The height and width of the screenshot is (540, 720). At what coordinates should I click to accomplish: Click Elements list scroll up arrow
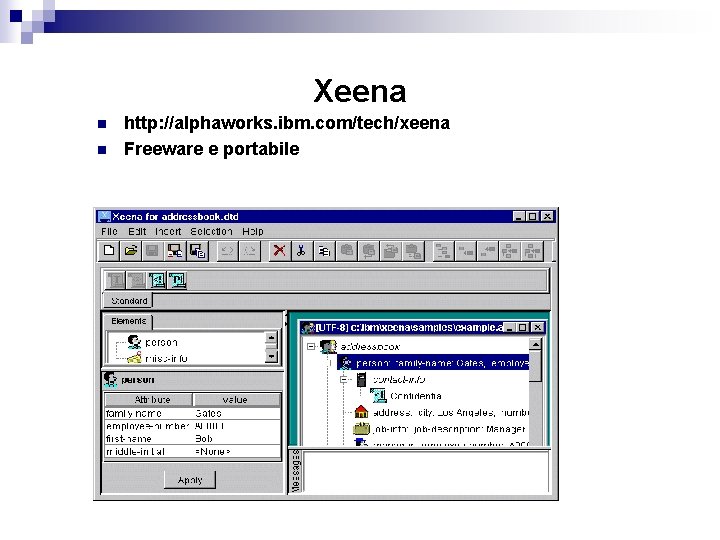pyautogui.click(x=271, y=339)
